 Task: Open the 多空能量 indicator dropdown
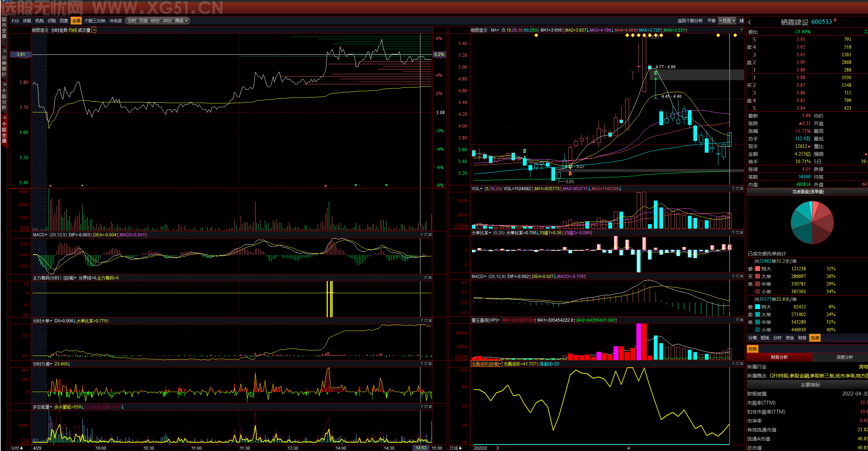pos(42,407)
